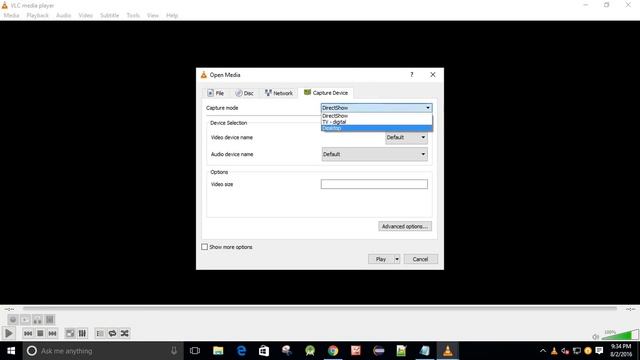Open the Audio menu

click(63, 16)
